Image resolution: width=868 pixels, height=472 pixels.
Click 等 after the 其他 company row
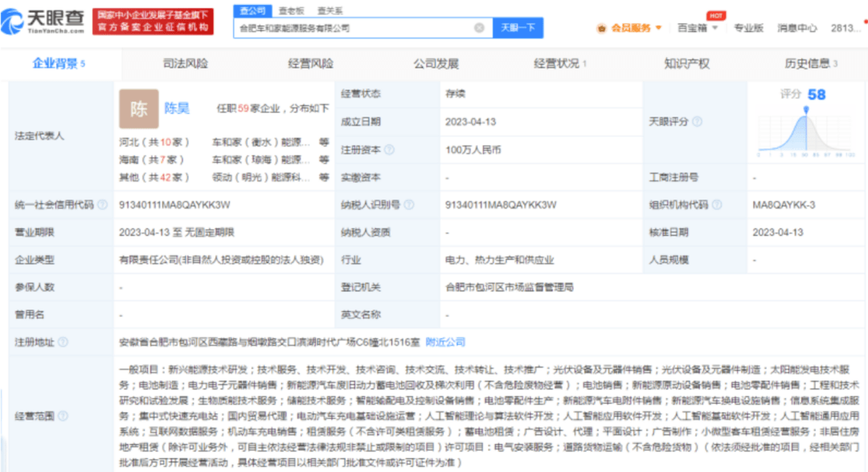[x=324, y=177]
